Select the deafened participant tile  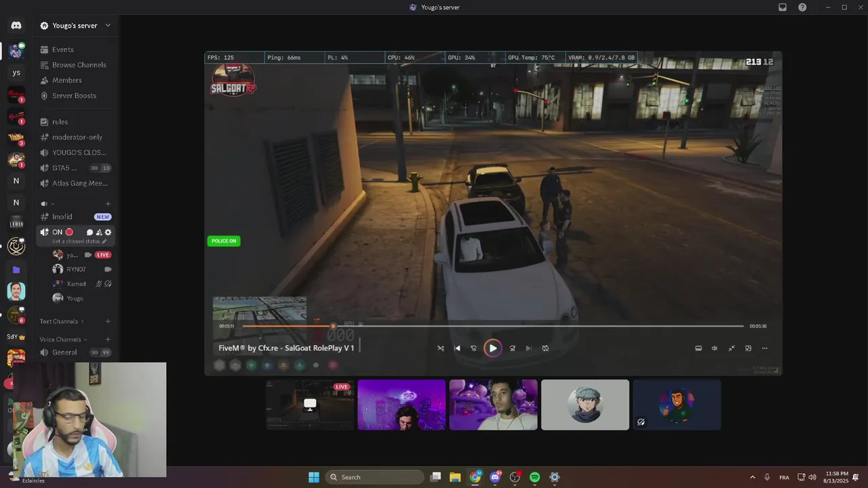pos(677,405)
